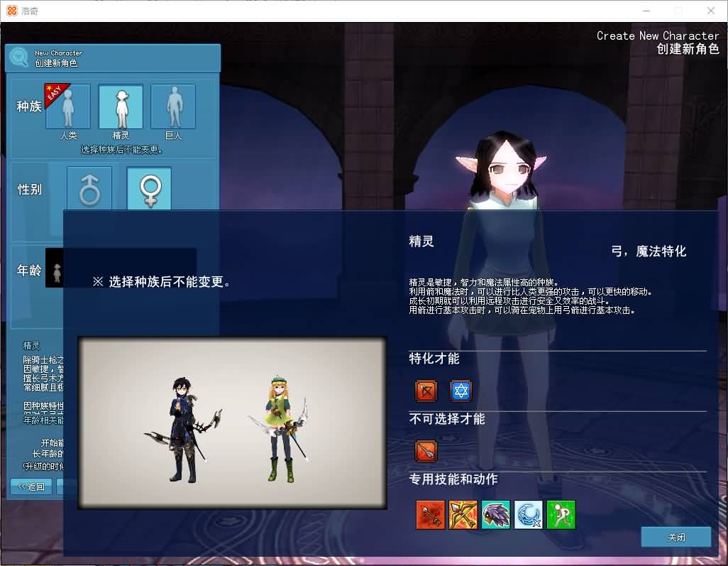728x566 pixels.
Task: Select the female gender symbol
Action: click(x=150, y=187)
